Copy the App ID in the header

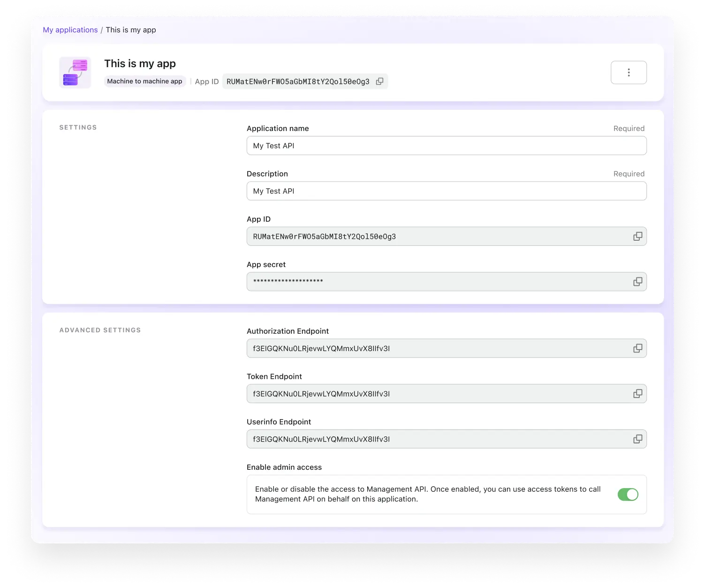[379, 81]
